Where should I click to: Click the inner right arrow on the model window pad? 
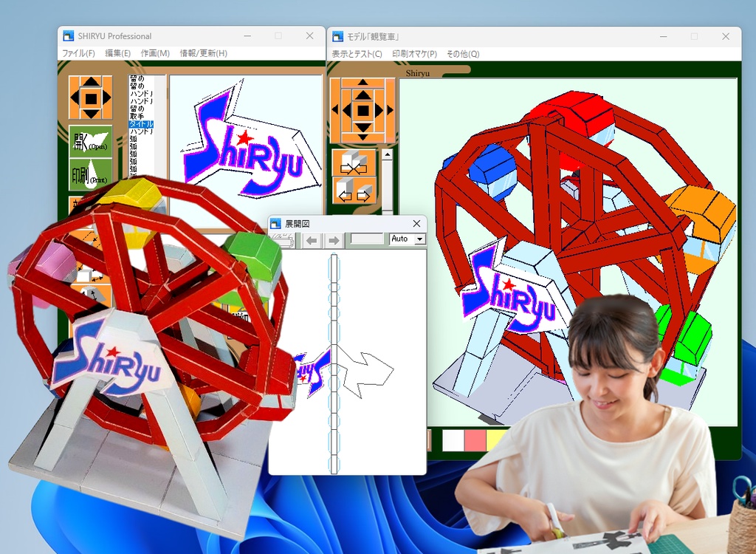pos(379,111)
